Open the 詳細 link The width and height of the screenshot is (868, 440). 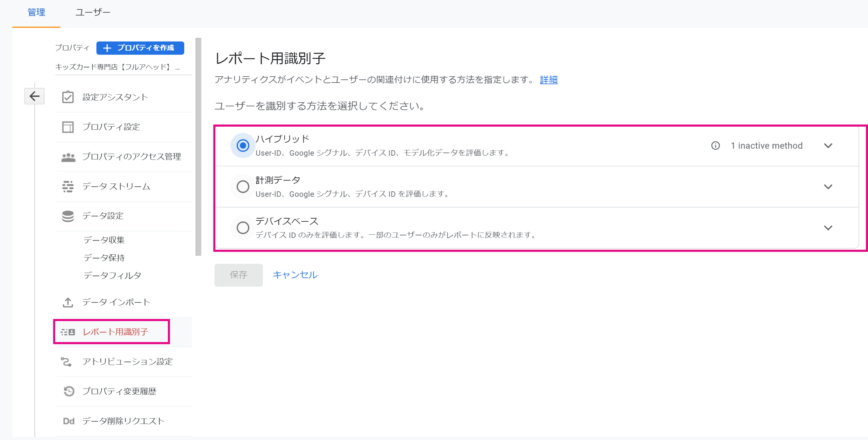(548, 80)
